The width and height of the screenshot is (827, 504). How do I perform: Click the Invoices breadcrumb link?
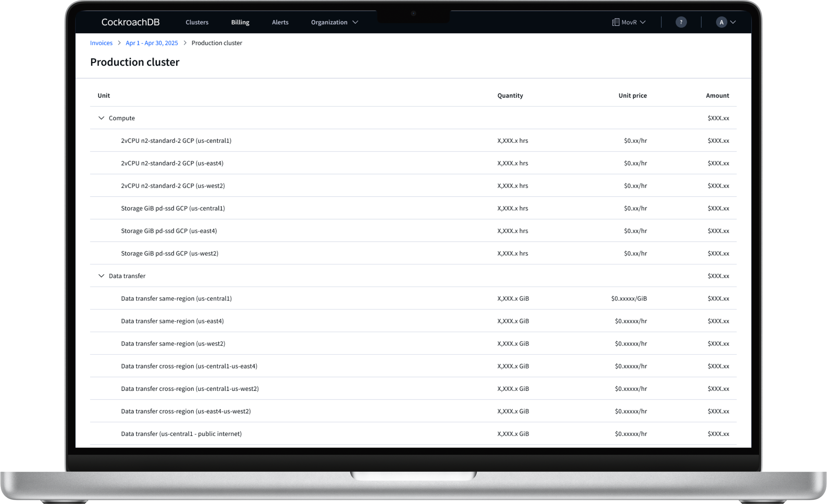coord(101,43)
